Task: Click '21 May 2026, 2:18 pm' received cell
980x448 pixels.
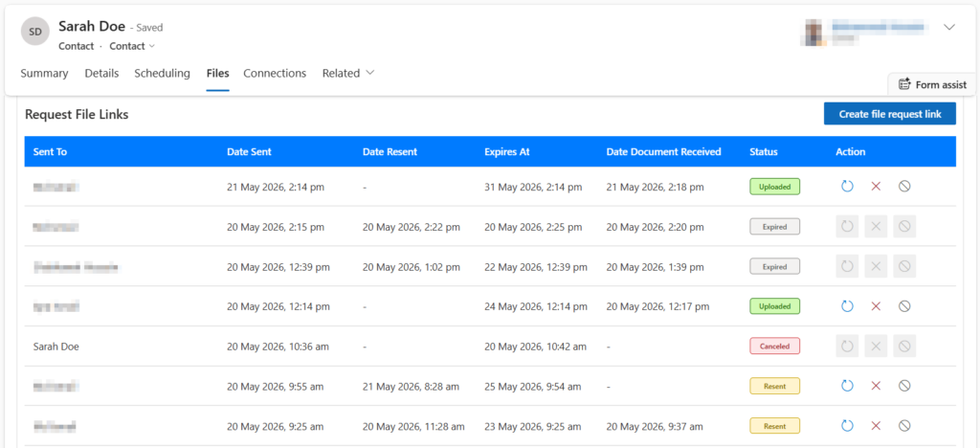Action: (655, 187)
